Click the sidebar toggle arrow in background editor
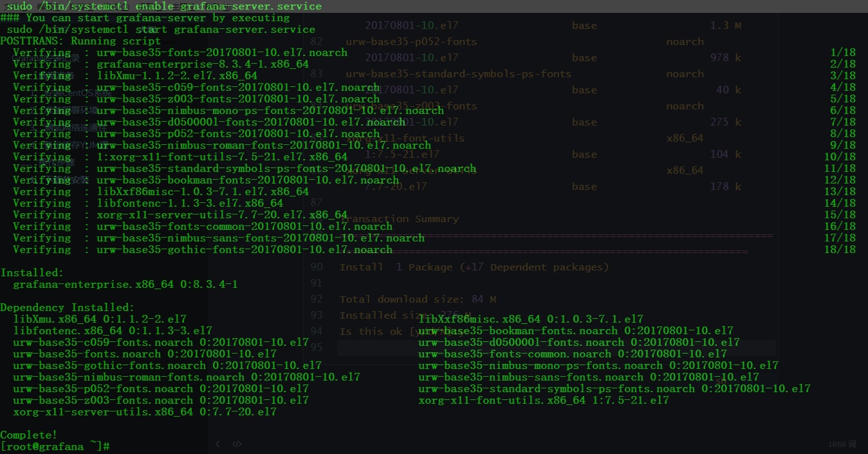Image resolution: width=868 pixels, height=454 pixels. 217,444
